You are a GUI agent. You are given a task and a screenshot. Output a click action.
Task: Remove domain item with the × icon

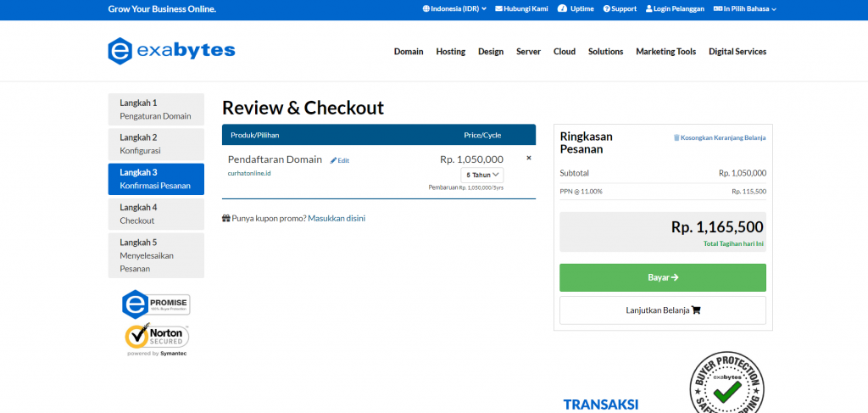529,158
